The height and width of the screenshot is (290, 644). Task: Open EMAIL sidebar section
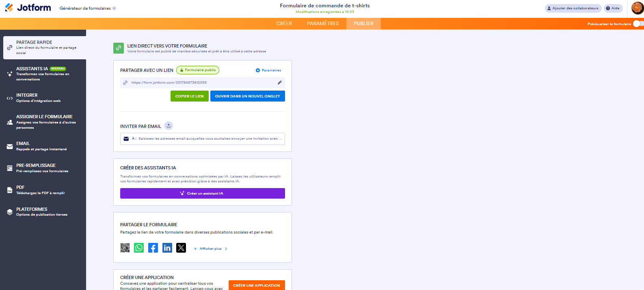(x=43, y=146)
